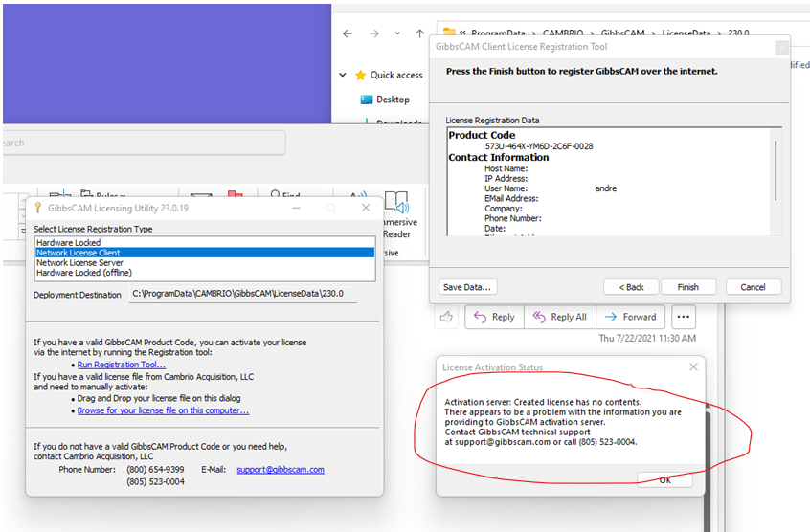Viewport: 810px width, 532px height.
Task: Open recent locations dropdown in Explorer
Action: click(397, 33)
